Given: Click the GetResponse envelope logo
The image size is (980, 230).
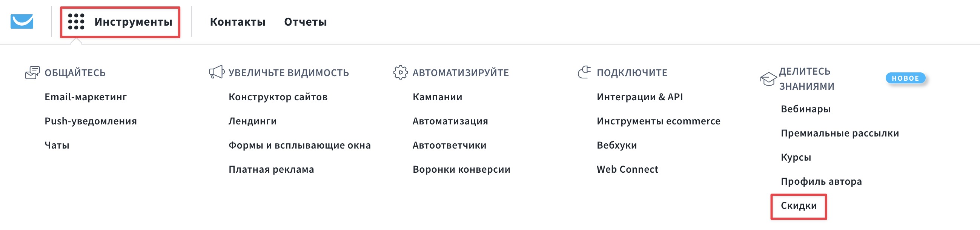Looking at the screenshot, I should click(x=22, y=21).
